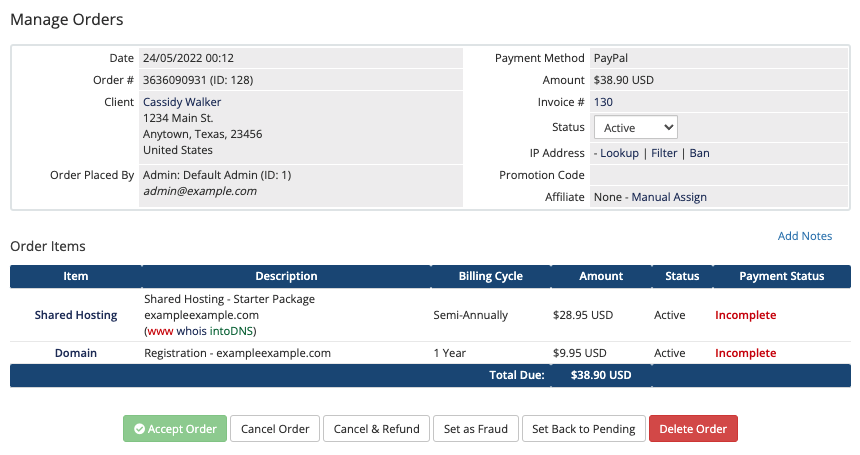Ban the IP address

coord(700,153)
